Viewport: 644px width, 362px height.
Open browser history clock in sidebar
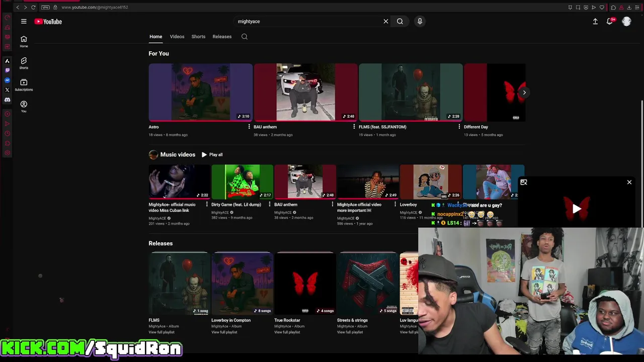point(7,133)
